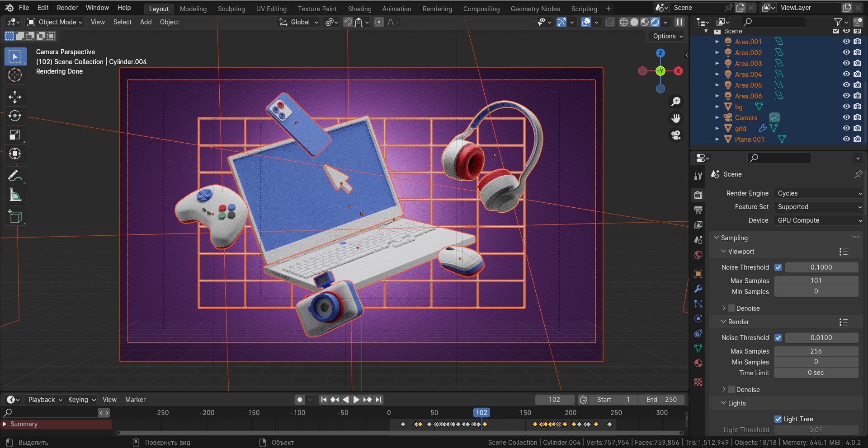
Task: Toggle camera view icon in viewport
Action: [676, 135]
